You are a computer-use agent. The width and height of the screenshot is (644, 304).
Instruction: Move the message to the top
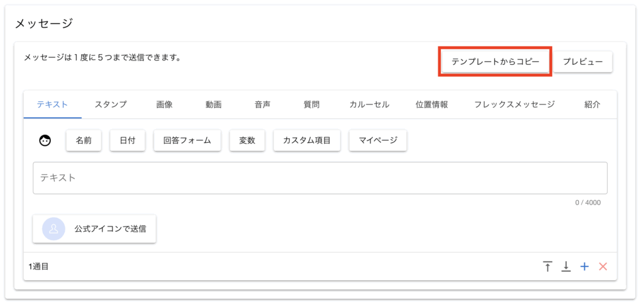pos(548,267)
